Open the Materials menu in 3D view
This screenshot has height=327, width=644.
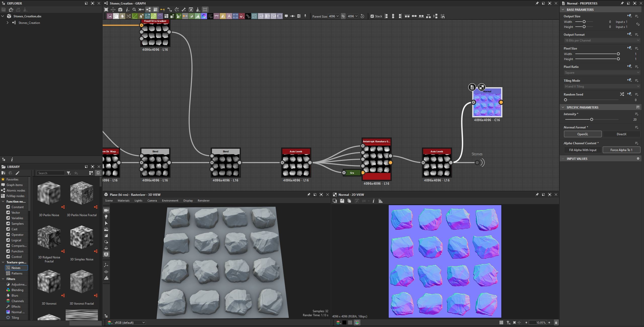[124, 201]
